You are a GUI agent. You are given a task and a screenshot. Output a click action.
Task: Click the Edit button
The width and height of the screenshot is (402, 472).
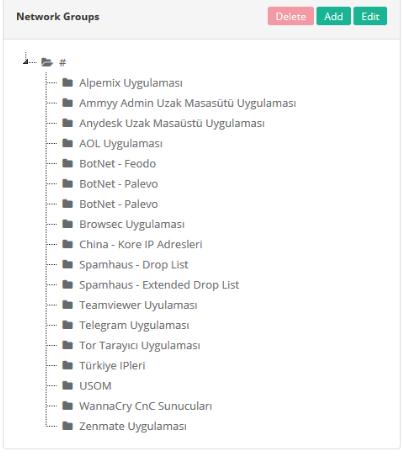[x=370, y=16]
